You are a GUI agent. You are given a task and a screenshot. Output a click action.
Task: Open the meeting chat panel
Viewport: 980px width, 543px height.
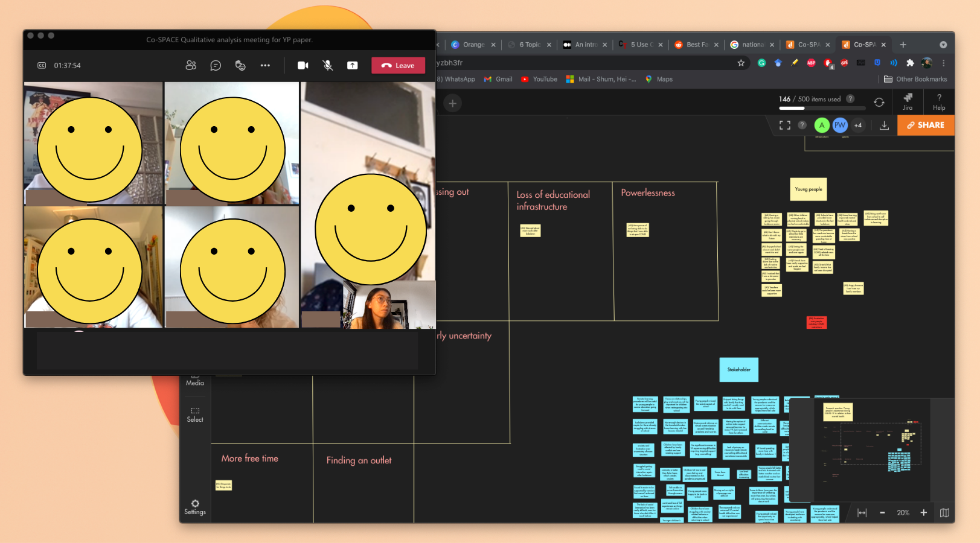[x=216, y=65]
